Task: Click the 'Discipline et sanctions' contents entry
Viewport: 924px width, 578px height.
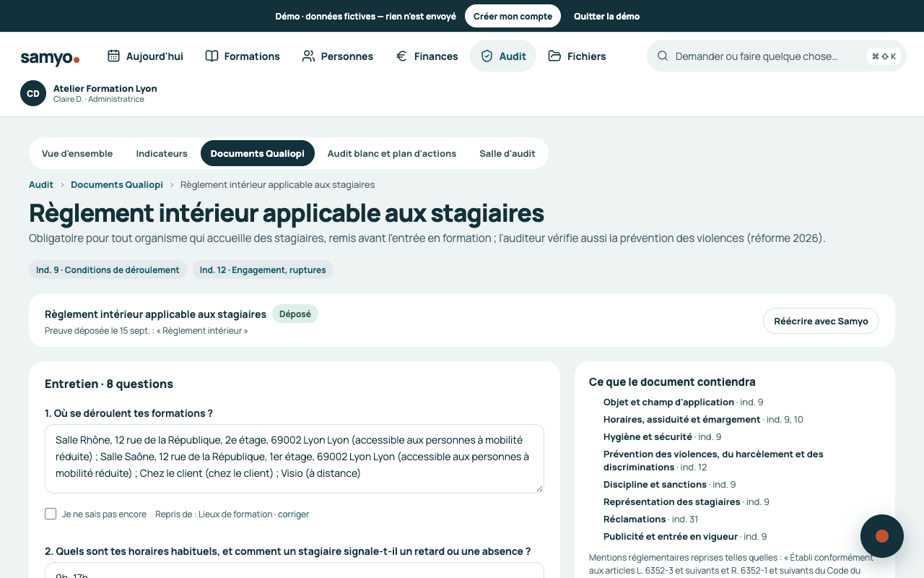Action: [x=655, y=484]
